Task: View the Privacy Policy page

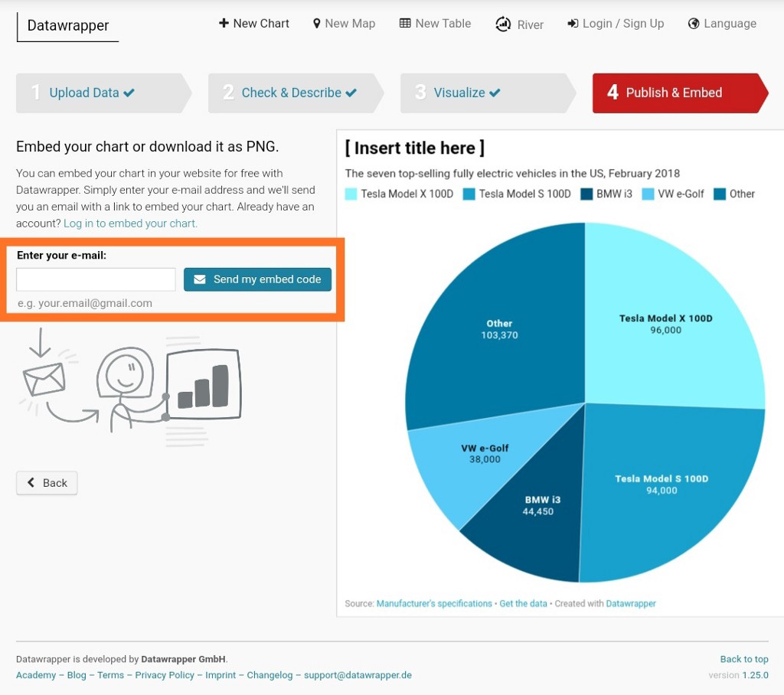Action: 164,675
